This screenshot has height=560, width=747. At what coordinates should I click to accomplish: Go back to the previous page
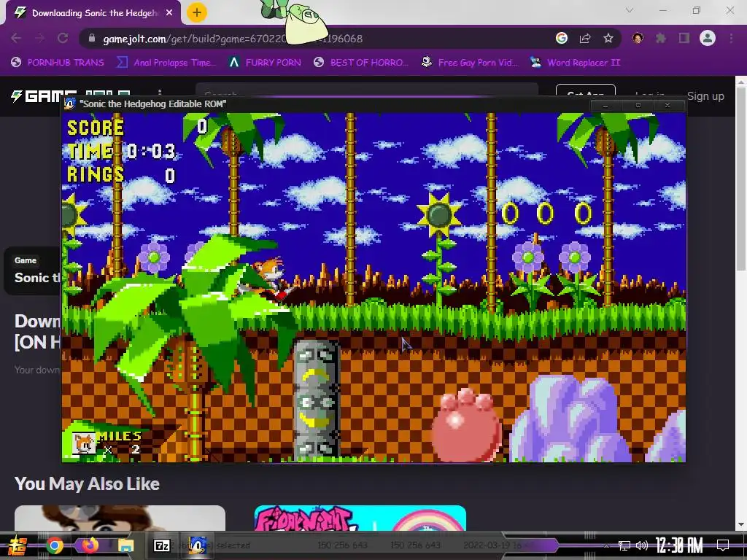[x=16, y=38]
